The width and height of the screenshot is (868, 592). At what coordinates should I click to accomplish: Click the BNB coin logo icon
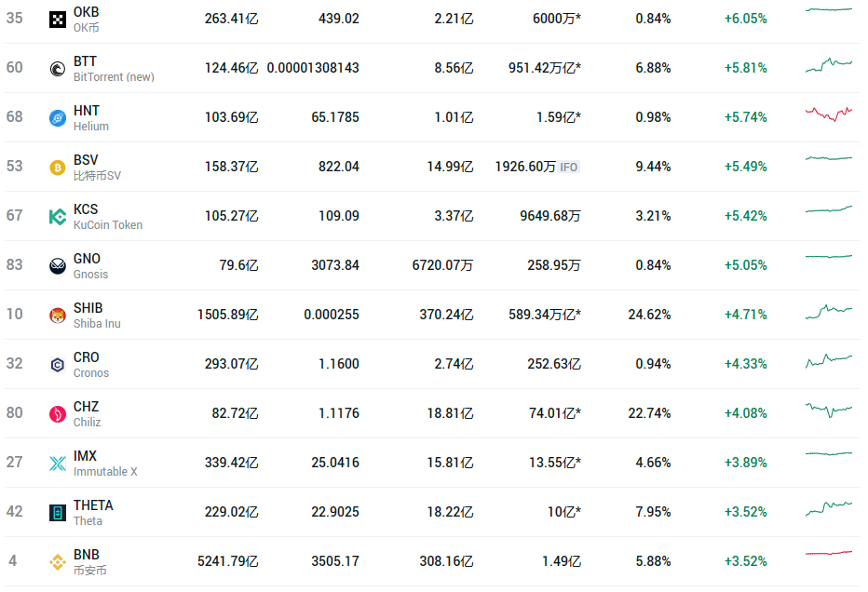[x=57, y=561]
